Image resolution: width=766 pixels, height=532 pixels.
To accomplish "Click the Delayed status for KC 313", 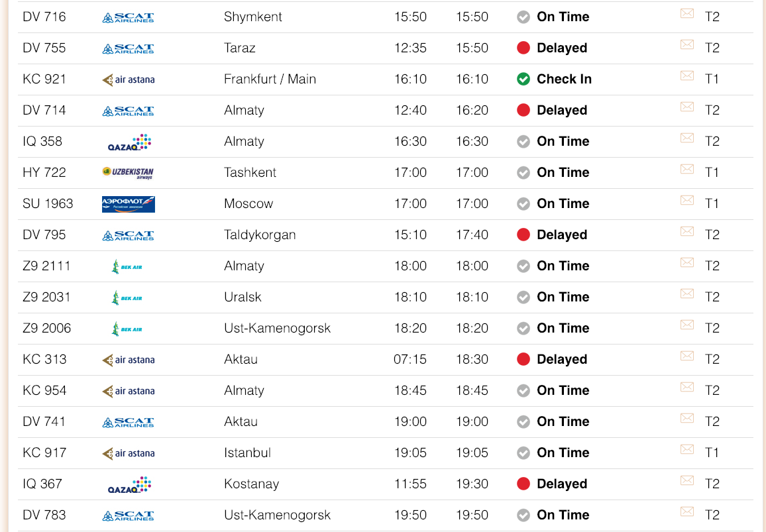I will 562,360.
